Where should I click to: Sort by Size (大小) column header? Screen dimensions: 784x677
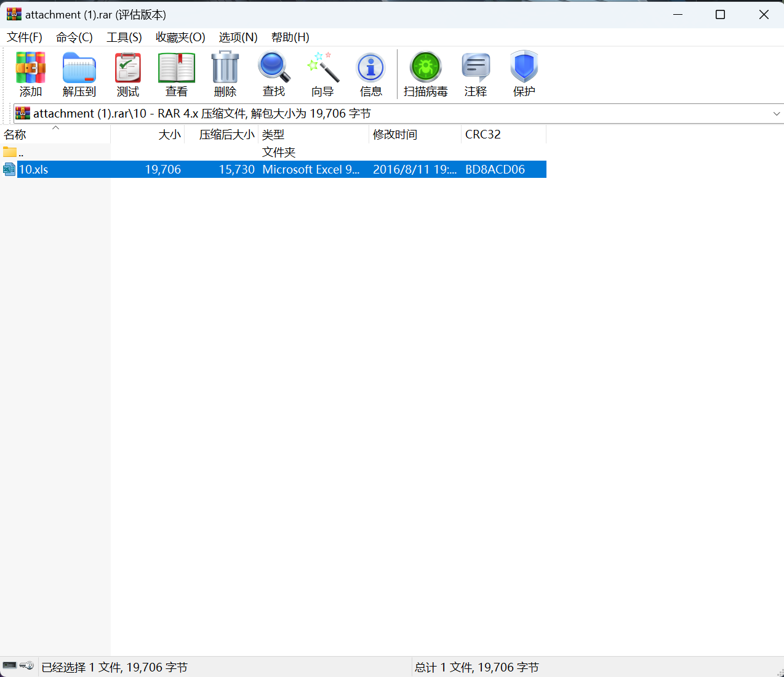pos(148,134)
